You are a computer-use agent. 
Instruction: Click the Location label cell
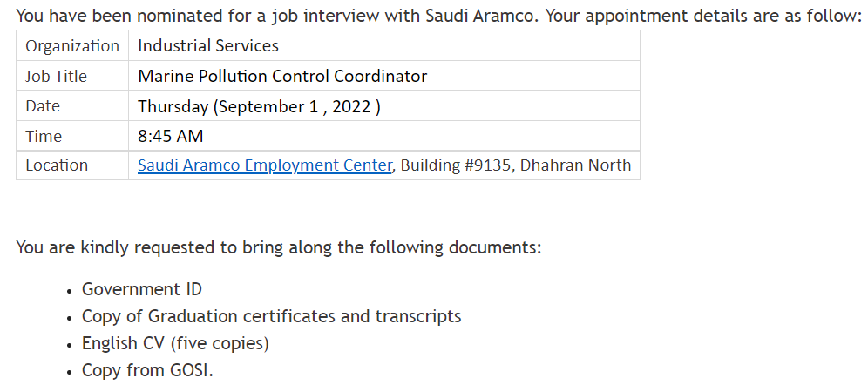click(72, 165)
